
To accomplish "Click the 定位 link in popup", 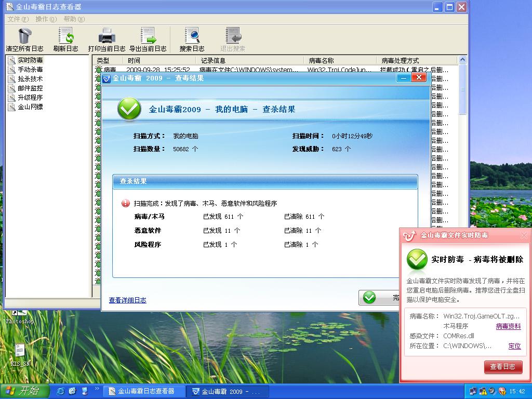I will click(514, 345).
